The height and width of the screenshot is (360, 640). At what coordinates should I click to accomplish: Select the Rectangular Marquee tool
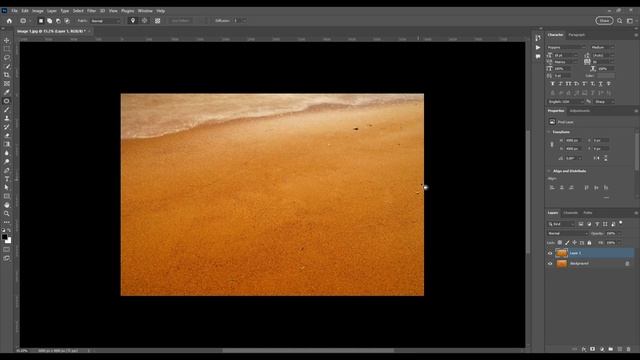pyautogui.click(x=7, y=49)
